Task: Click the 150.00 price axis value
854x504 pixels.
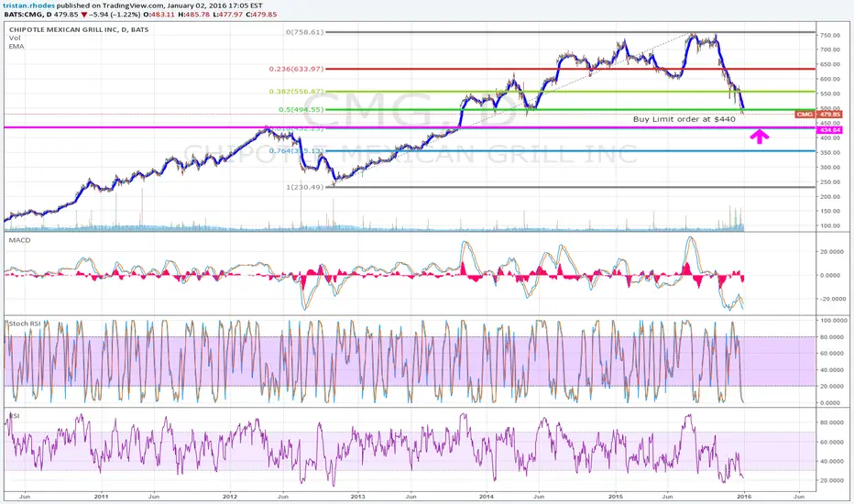Action: [830, 212]
